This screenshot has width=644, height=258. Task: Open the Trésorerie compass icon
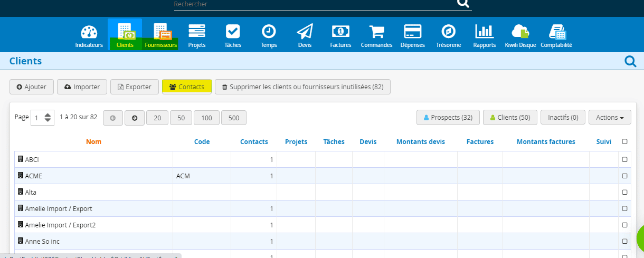448,32
